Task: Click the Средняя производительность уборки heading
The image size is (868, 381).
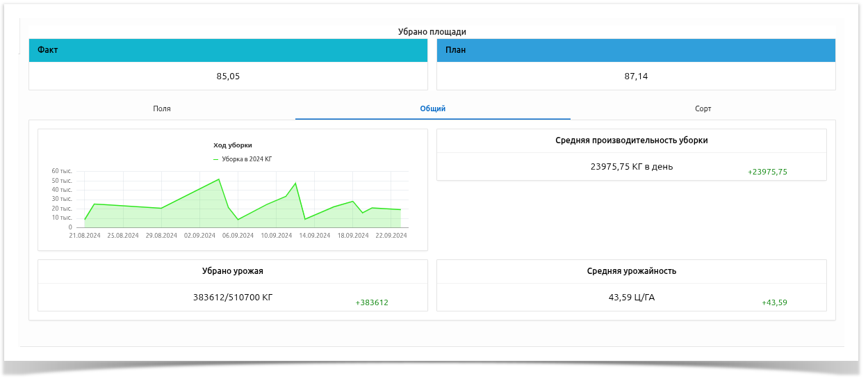Action: click(631, 140)
